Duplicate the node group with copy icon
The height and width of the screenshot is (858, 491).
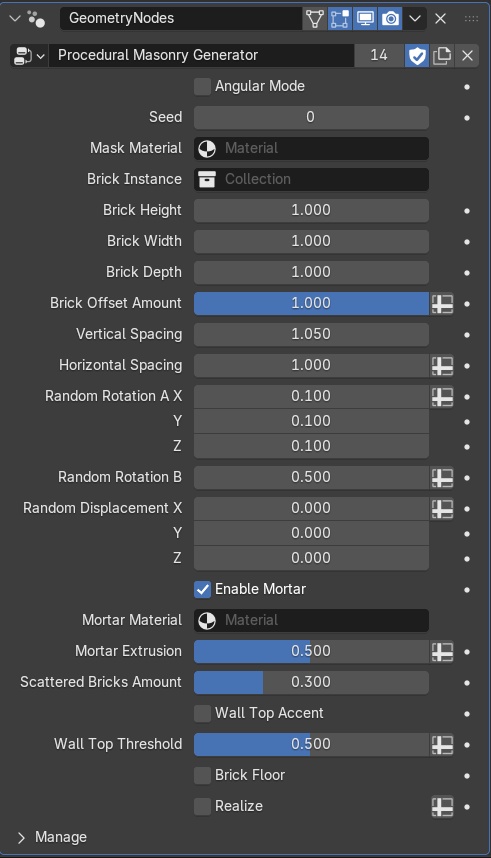(442, 55)
